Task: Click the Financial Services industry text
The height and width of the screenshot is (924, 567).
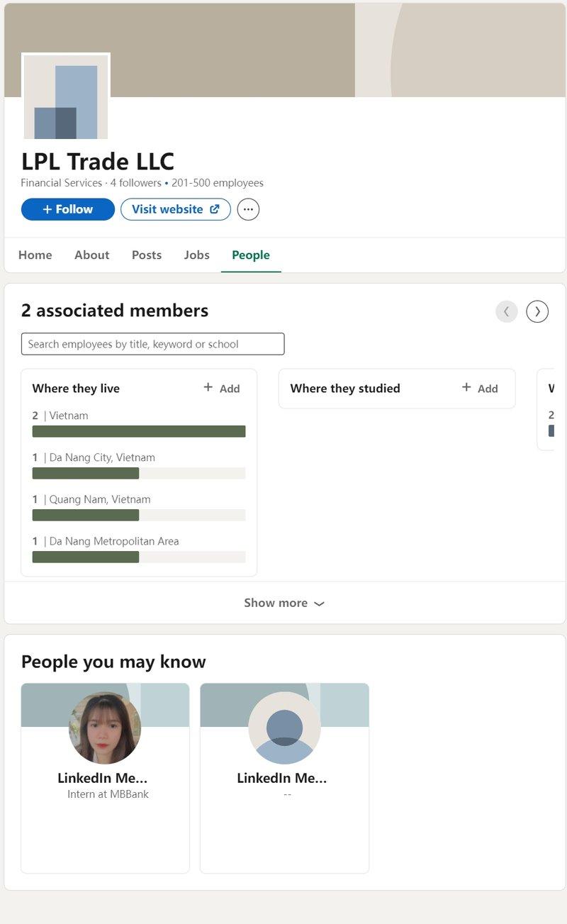Action: (x=62, y=183)
